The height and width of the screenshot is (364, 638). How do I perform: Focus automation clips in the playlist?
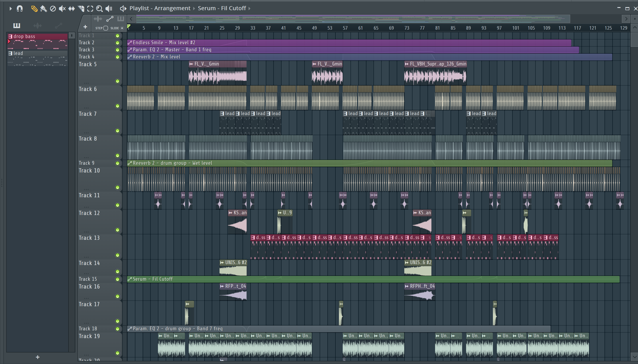[110, 19]
